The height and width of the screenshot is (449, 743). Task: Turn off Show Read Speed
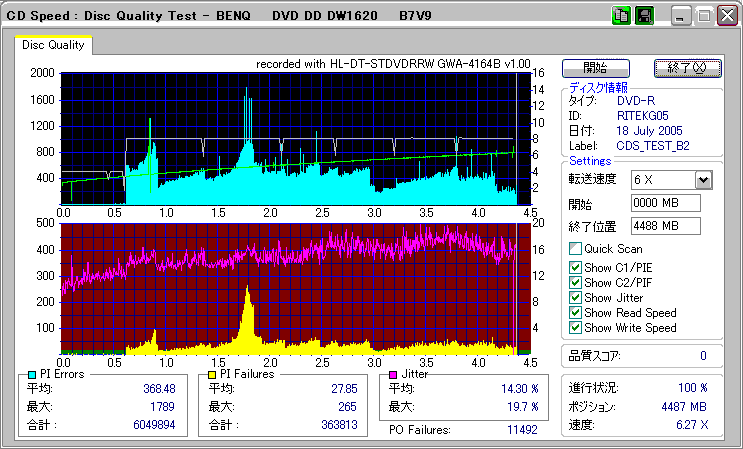[x=575, y=313]
